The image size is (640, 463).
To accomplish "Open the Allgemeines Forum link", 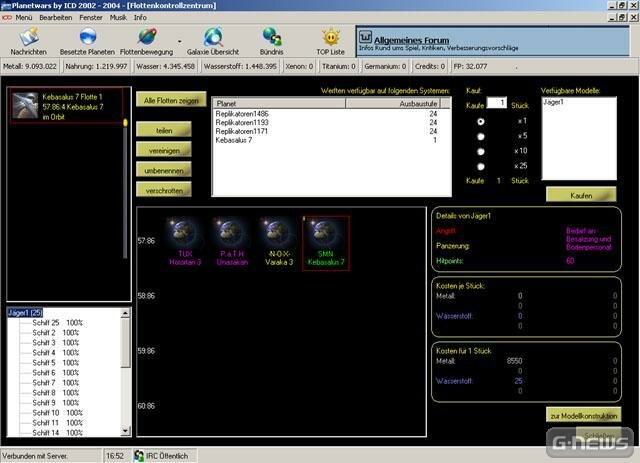I will pyautogui.click(x=411, y=40).
